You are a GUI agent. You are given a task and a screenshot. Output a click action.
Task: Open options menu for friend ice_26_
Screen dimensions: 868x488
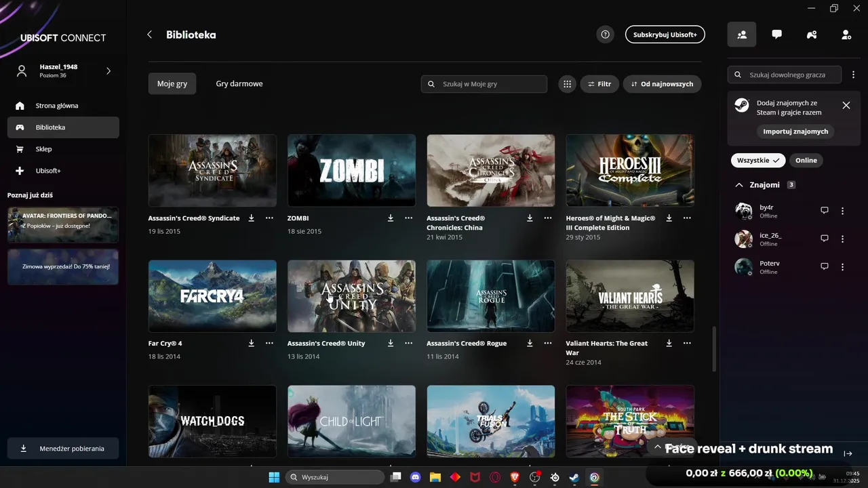pos(843,239)
